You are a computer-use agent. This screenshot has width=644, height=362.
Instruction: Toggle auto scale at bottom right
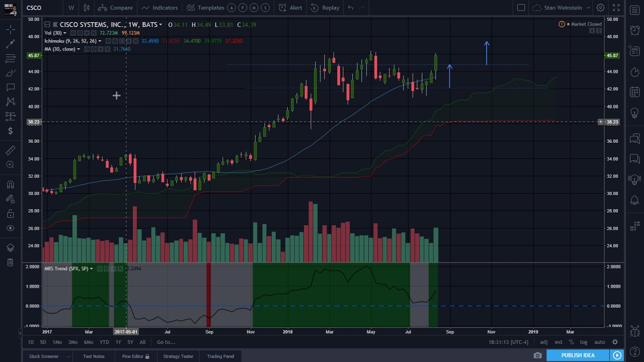[599, 342]
